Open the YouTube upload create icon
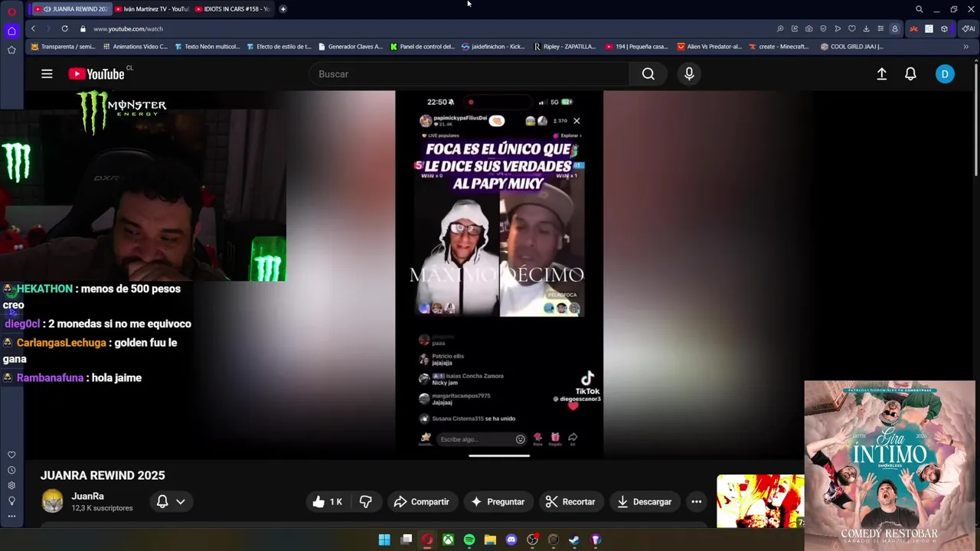This screenshot has height=551, width=980. click(881, 73)
